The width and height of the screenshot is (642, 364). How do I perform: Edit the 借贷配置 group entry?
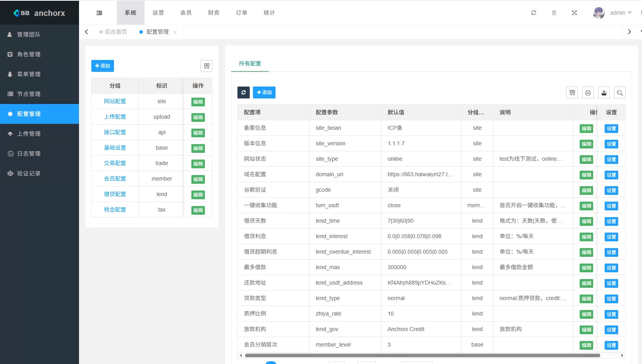(x=198, y=194)
